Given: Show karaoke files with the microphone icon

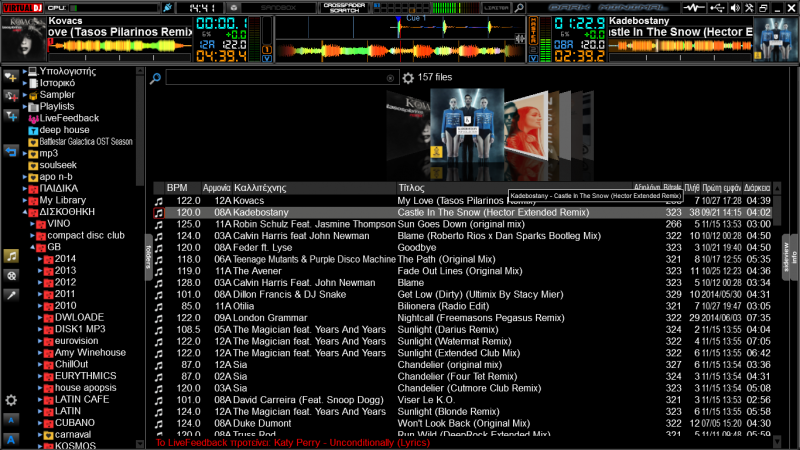Looking at the screenshot, I should [11, 295].
